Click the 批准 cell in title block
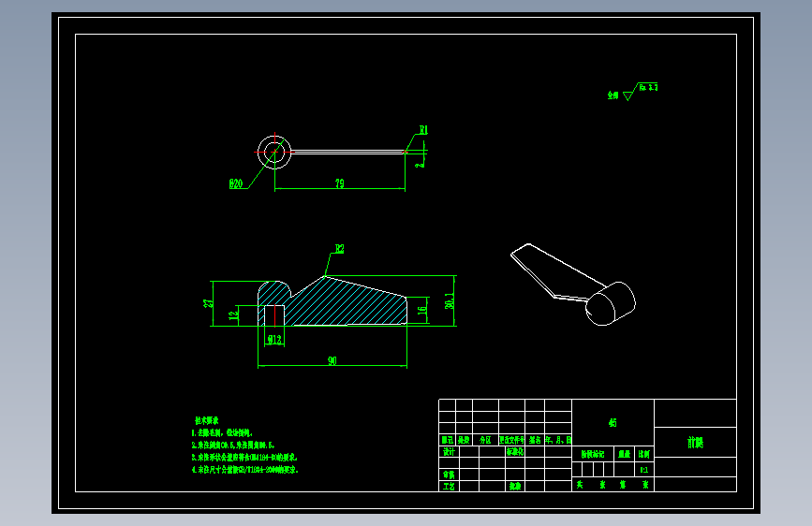 click(515, 486)
